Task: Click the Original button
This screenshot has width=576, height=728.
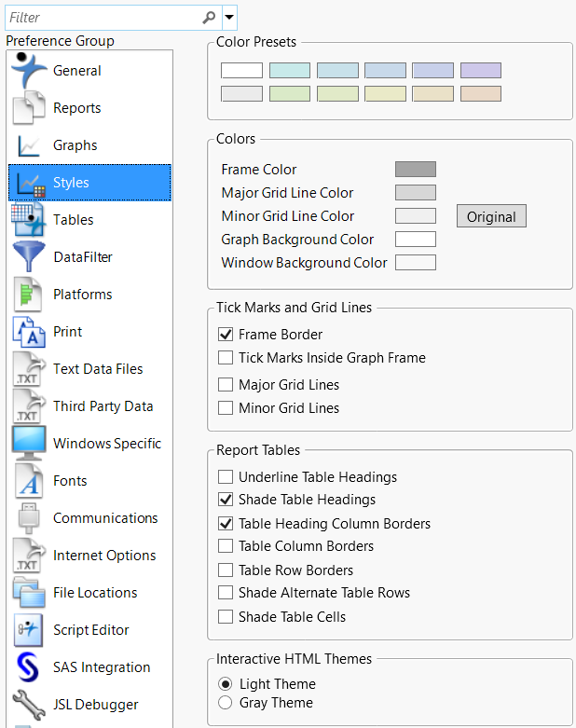Action: (491, 216)
